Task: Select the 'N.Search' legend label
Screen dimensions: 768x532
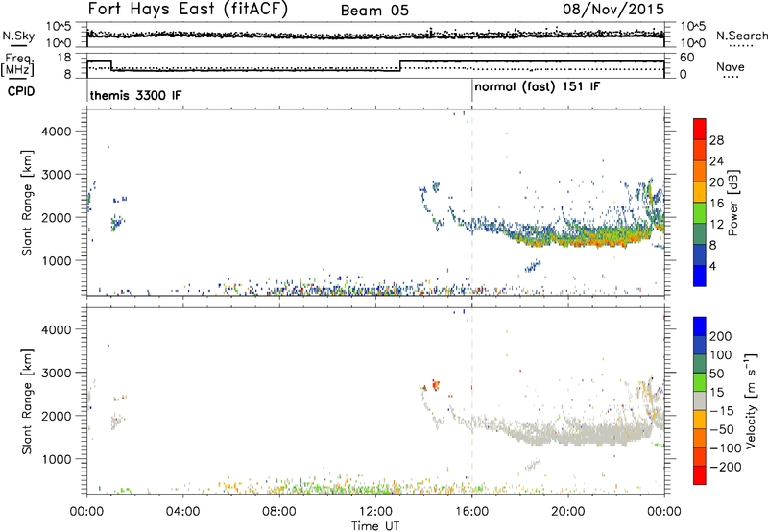Action: click(x=741, y=36)
